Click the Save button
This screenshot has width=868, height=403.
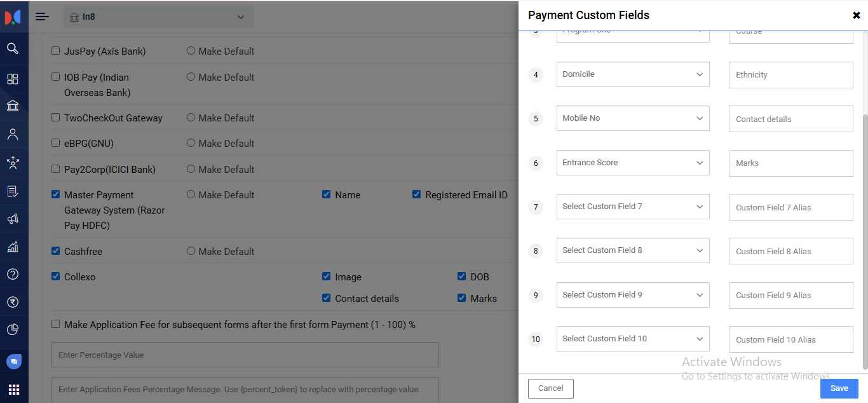(x=839, y=388)
